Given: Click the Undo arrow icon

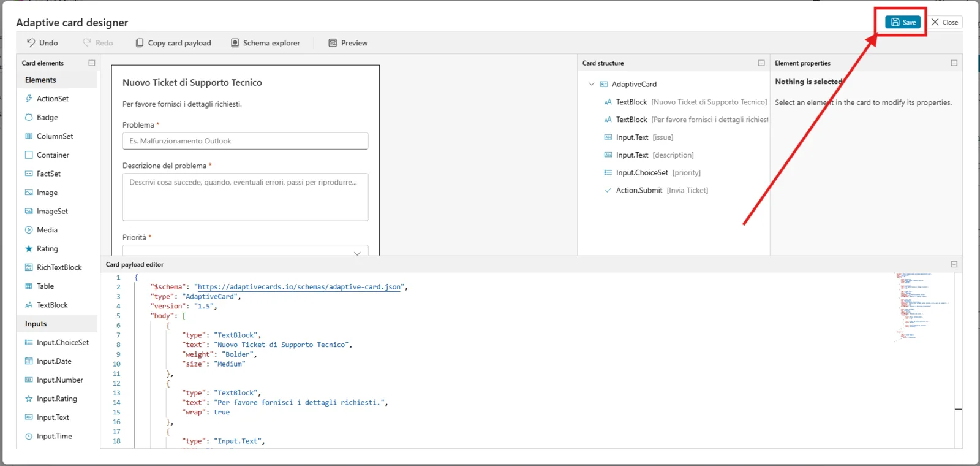Looking at the screenshot, I should coord(31,43).
